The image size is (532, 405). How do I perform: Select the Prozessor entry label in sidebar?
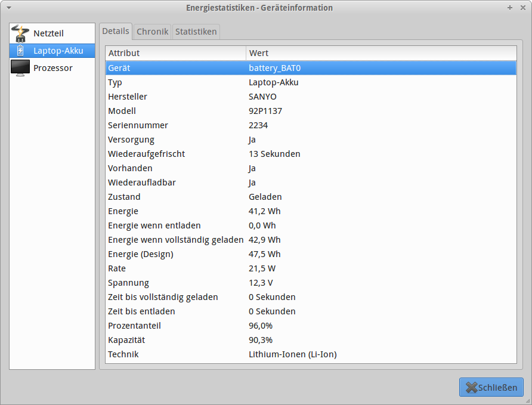coord(53,68)
